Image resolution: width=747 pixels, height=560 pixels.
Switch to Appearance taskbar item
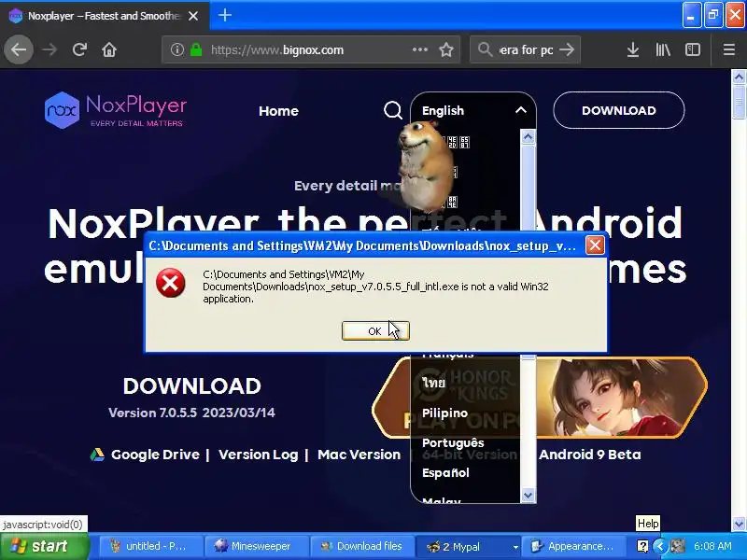click(573, 546)
